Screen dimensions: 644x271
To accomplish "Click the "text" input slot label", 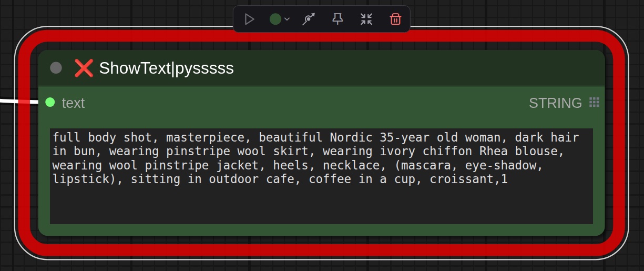I will point(73,103).
